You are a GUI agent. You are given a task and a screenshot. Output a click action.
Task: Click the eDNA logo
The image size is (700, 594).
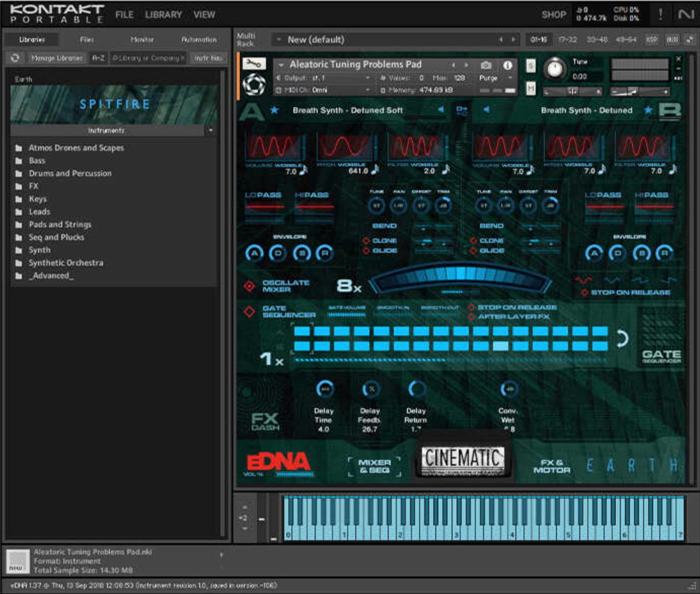pos(278,463)
